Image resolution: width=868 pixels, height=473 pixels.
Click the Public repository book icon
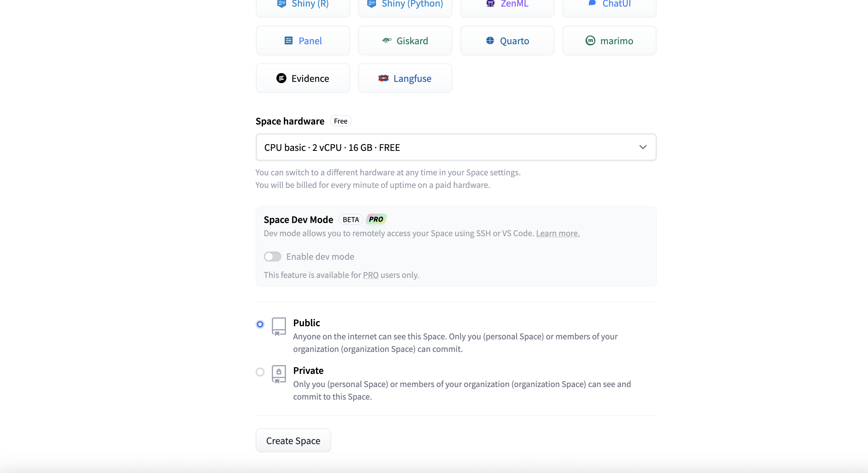(279, 326)
